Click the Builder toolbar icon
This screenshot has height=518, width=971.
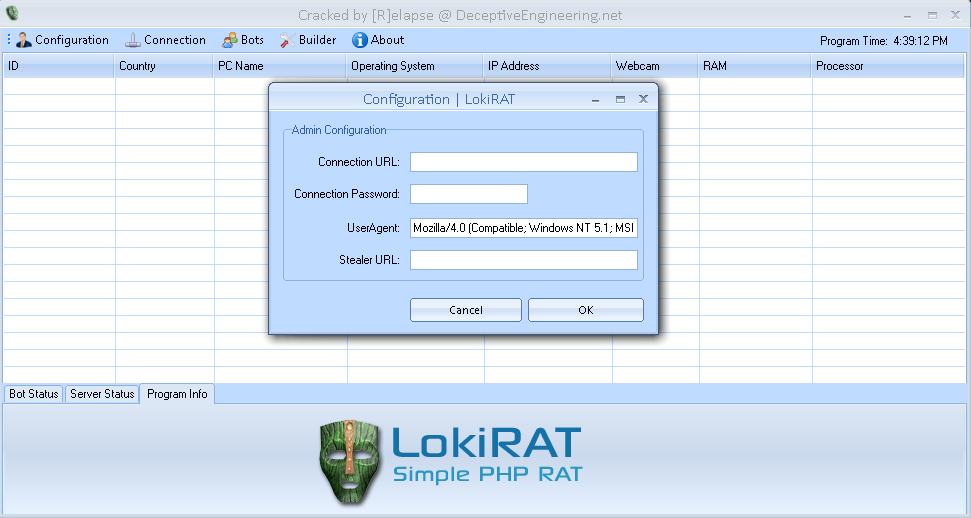click(286, 40)
